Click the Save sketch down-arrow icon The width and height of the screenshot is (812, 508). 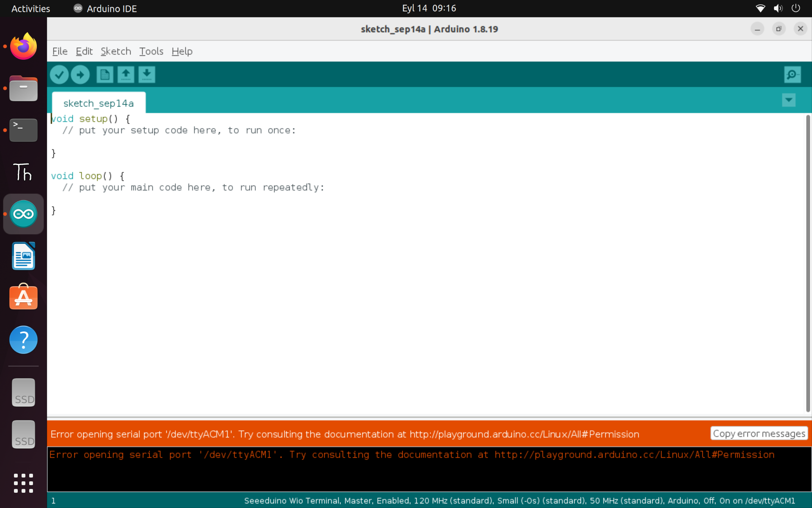[x=147, y=75]
